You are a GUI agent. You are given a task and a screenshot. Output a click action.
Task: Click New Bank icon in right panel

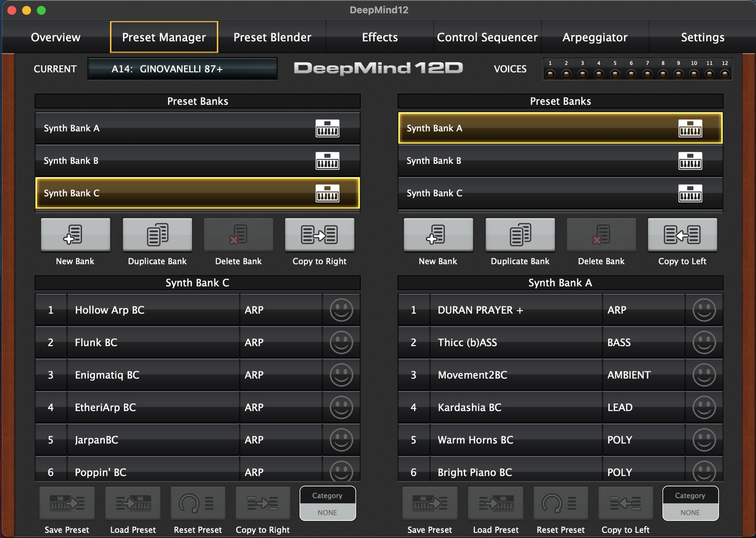438,235
